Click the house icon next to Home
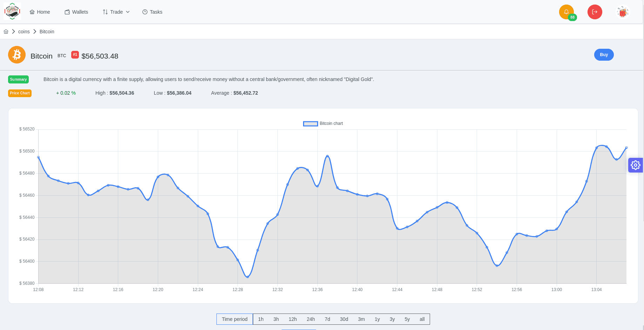 pyautogui.click(x=32, y=12)
